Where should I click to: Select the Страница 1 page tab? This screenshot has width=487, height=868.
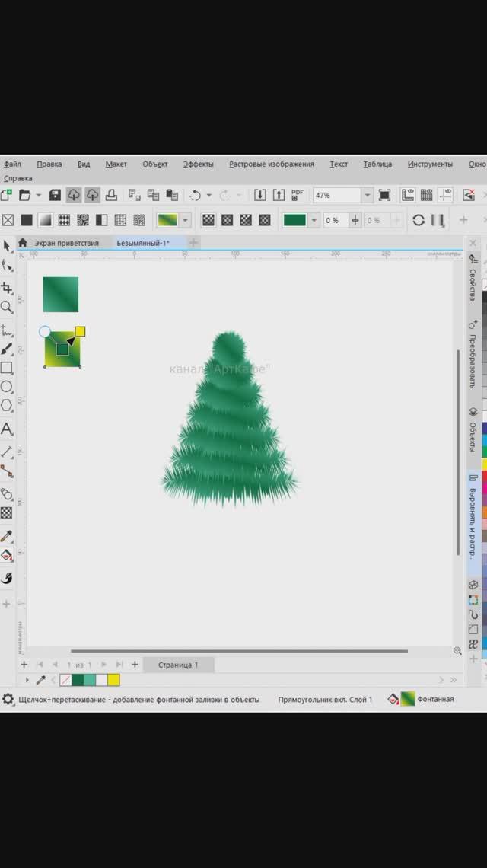coord(178,665)
